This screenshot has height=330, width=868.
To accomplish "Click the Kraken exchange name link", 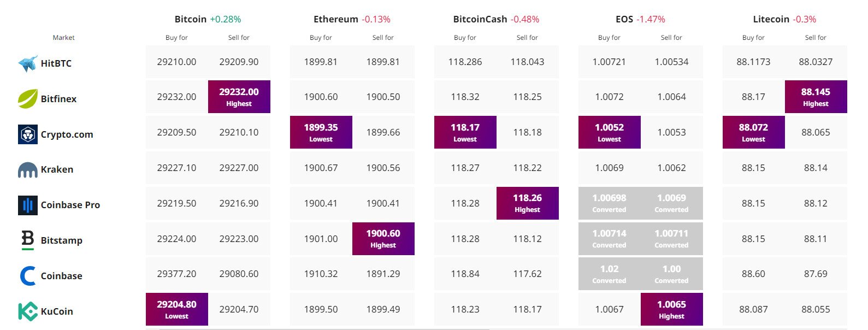I will tap(57, 169).
